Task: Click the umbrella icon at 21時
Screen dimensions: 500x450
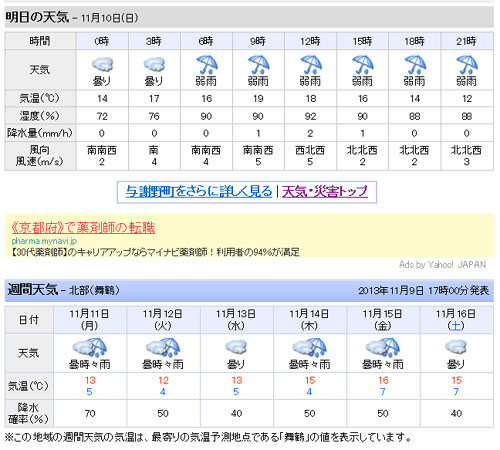Action: (467, 65)
